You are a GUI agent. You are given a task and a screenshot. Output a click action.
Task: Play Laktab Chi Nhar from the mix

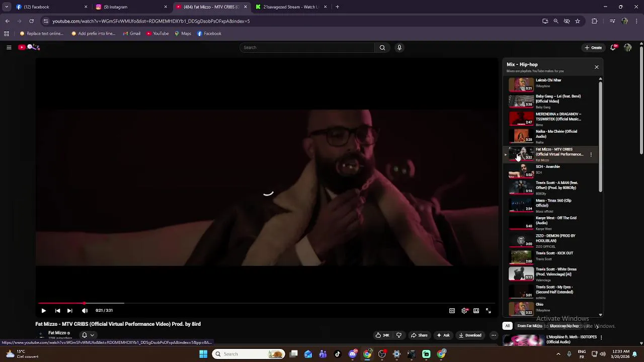click(551, 83)
